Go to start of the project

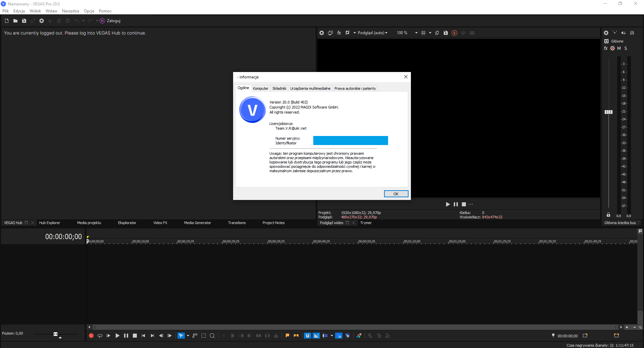pyautogui.click(x=144, y=336)
